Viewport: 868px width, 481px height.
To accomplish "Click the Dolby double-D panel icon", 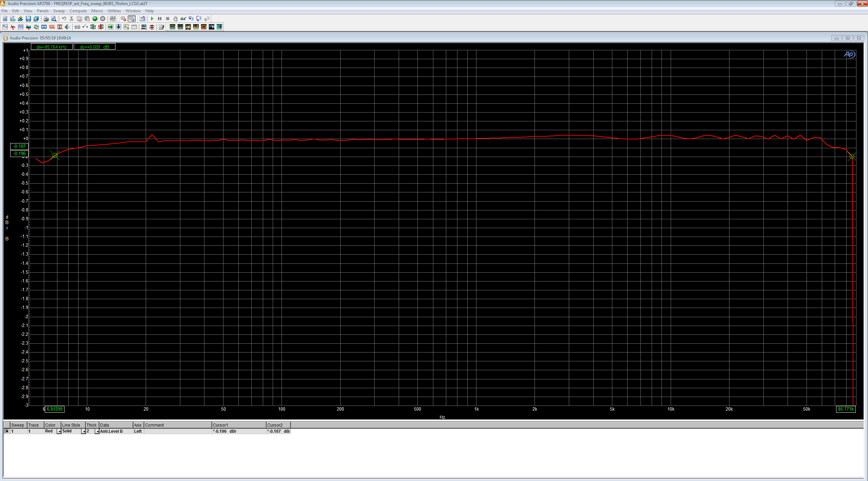I will point(44,27).
